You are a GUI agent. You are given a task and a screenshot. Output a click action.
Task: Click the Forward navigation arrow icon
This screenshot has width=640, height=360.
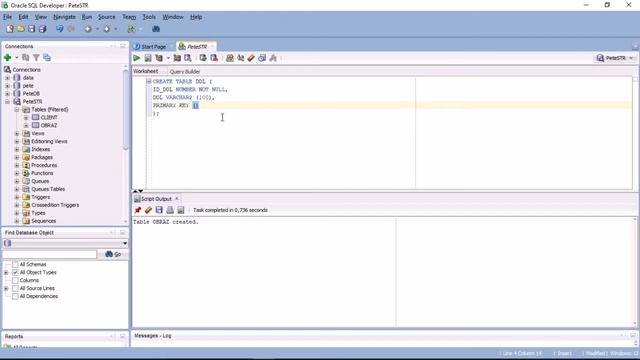tap(106, 29)
